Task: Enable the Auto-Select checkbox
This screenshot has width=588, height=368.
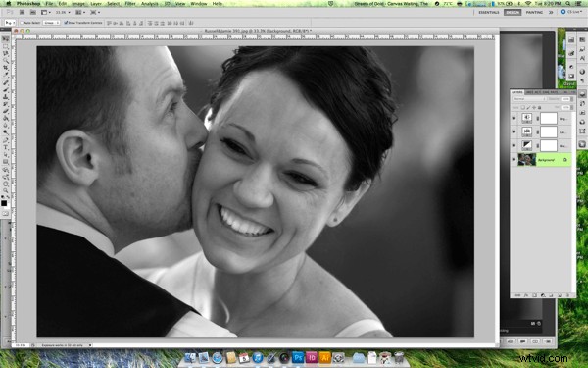Action: point(22,23)
